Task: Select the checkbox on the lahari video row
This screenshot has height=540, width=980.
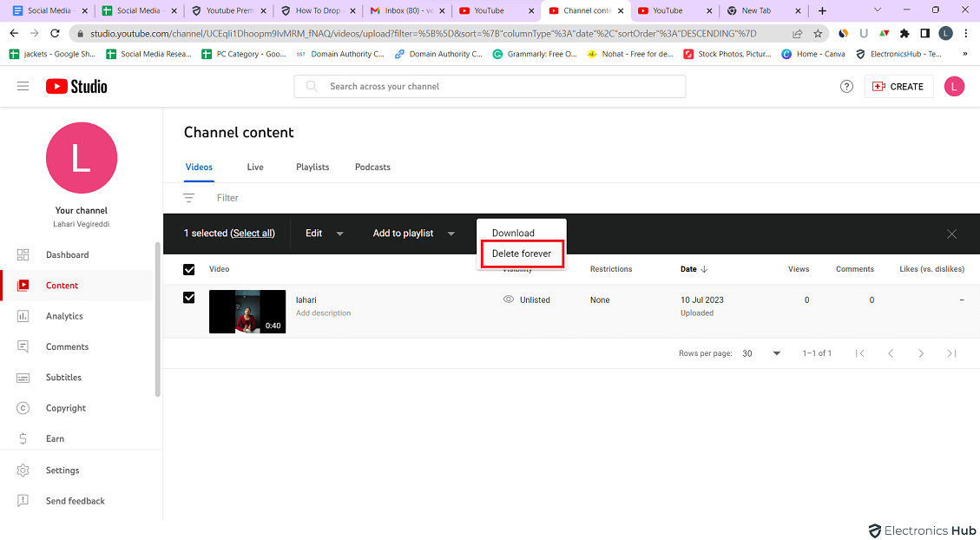Action: 188,297
